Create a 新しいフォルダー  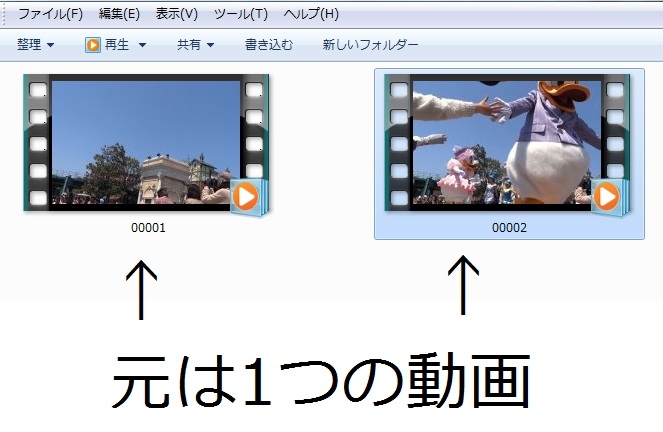pyautogui.click(x=370, y=44)
